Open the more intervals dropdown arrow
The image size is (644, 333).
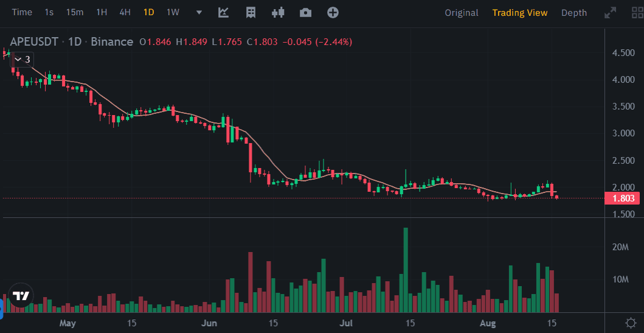pos(199,12)
